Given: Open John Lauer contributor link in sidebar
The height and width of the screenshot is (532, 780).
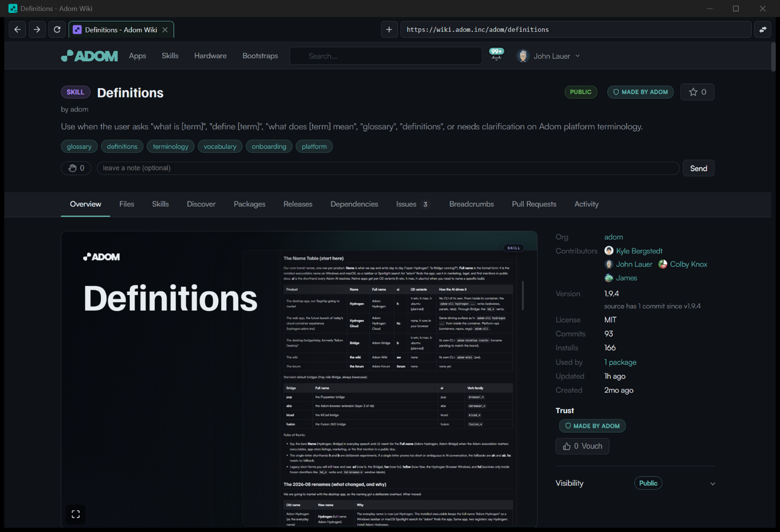Looking at the screenshot, I should (x=634, y=264).
